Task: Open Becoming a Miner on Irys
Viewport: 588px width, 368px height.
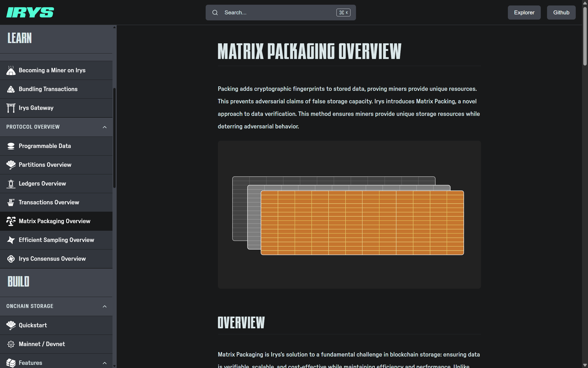Action: [56, 70]
